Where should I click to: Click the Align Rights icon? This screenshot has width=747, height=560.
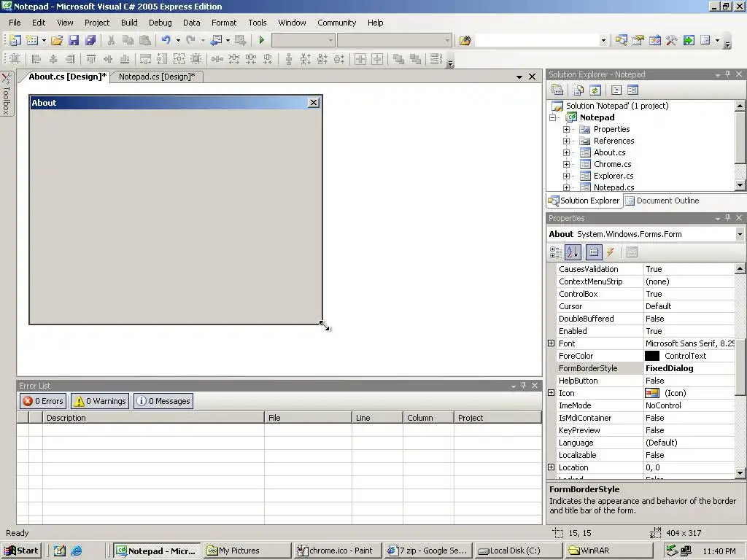point(70,59)
